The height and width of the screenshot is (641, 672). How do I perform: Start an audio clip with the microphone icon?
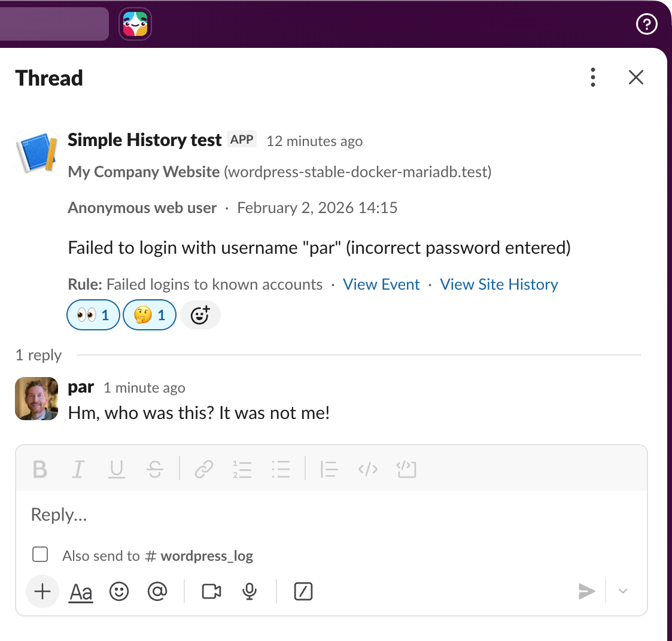249,591
